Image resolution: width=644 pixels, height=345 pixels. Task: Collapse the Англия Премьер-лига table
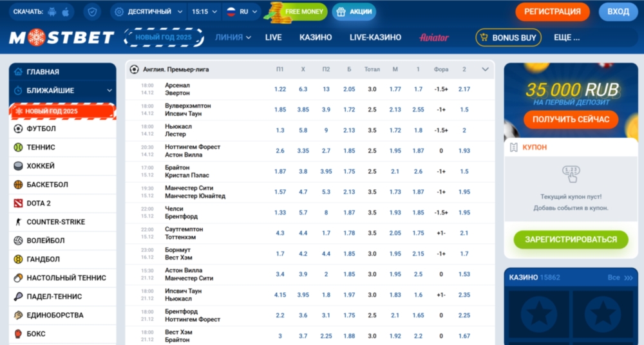[485, 70]
